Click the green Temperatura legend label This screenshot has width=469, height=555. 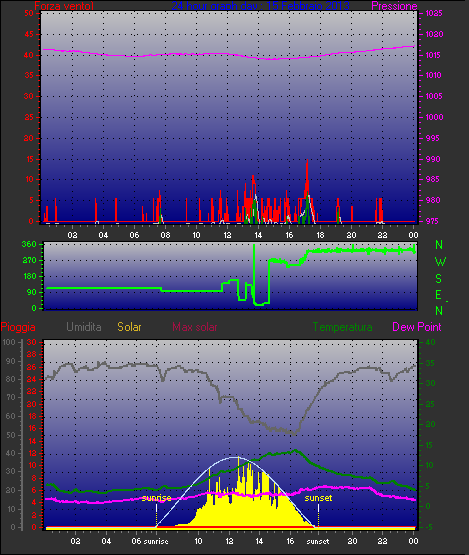pos(342,327)
